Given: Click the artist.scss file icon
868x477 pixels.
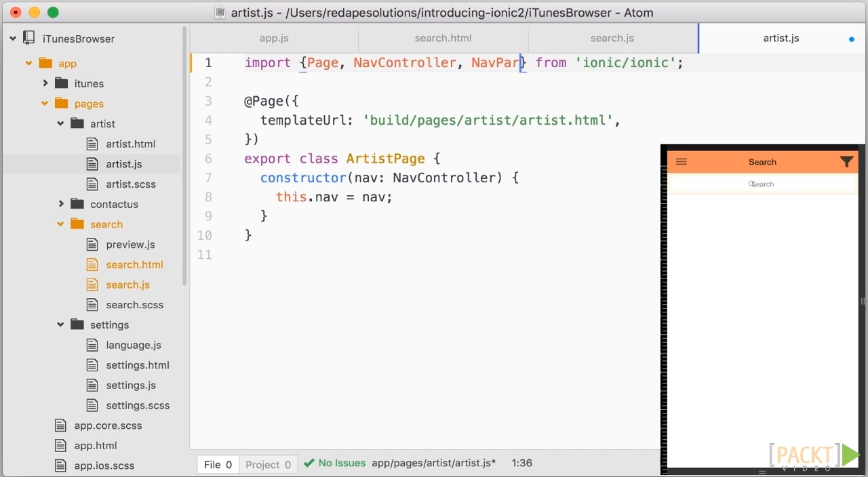Looking at the screenshot, I should [93, 184].
